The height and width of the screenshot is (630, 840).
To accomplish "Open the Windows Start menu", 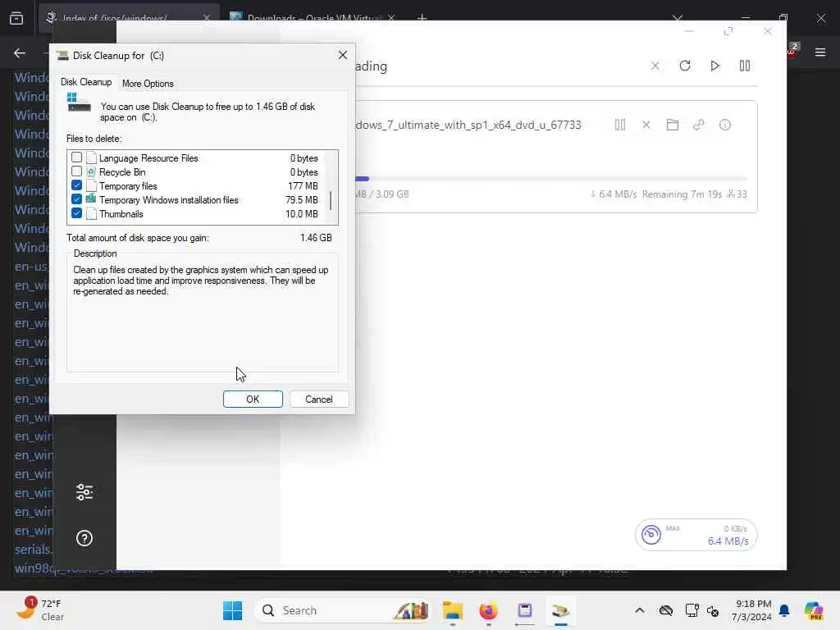I will pyautogui.click(x=232, y=610).
